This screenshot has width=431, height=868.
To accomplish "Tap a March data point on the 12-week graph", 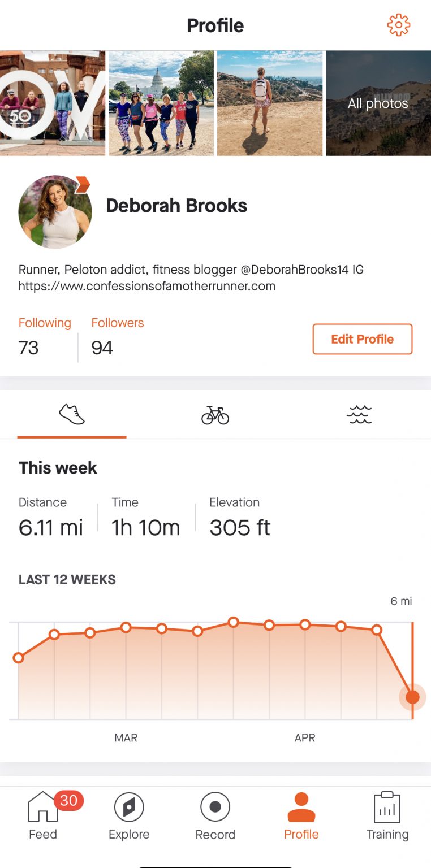I will (126, 627).
